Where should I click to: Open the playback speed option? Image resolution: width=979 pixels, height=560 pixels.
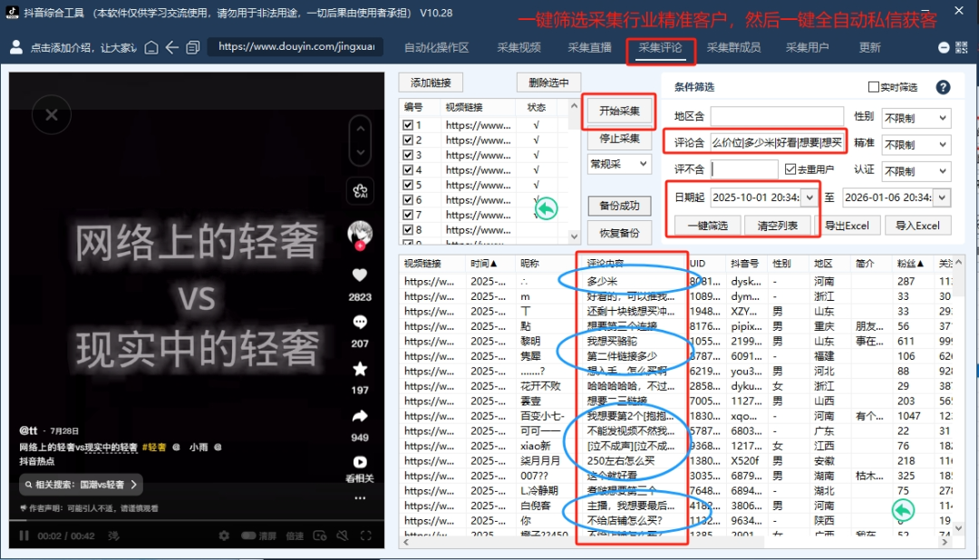[294, 536]
